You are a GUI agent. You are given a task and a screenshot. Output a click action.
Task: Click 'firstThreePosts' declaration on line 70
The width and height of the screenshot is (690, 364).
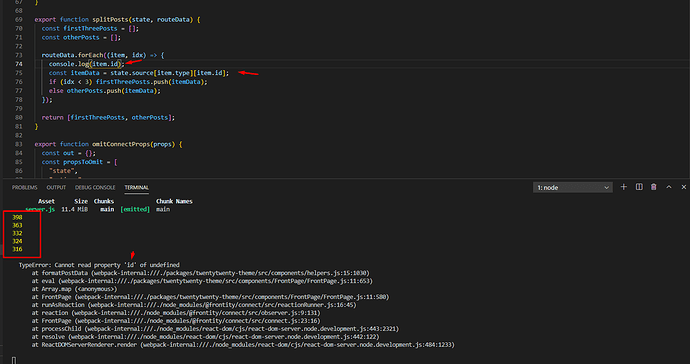tap(90, 29)
